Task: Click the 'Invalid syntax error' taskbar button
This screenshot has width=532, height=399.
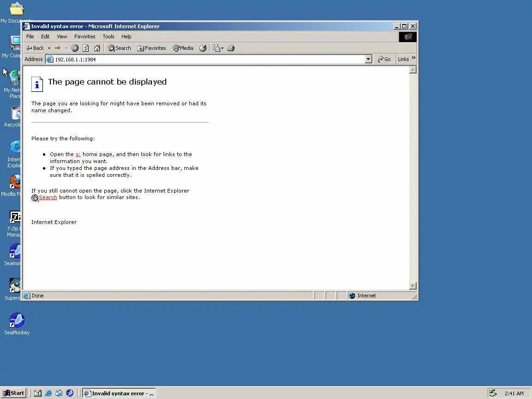Action: [x=119, y=393]
